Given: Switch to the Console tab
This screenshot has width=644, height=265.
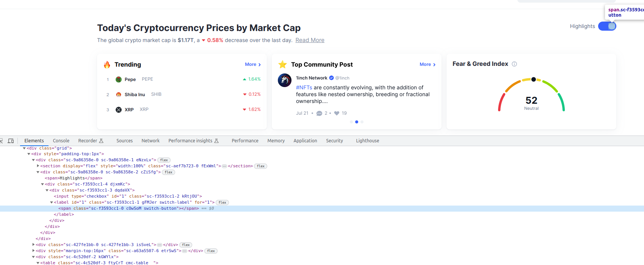Looking at the screenshot, I should 61,141.
